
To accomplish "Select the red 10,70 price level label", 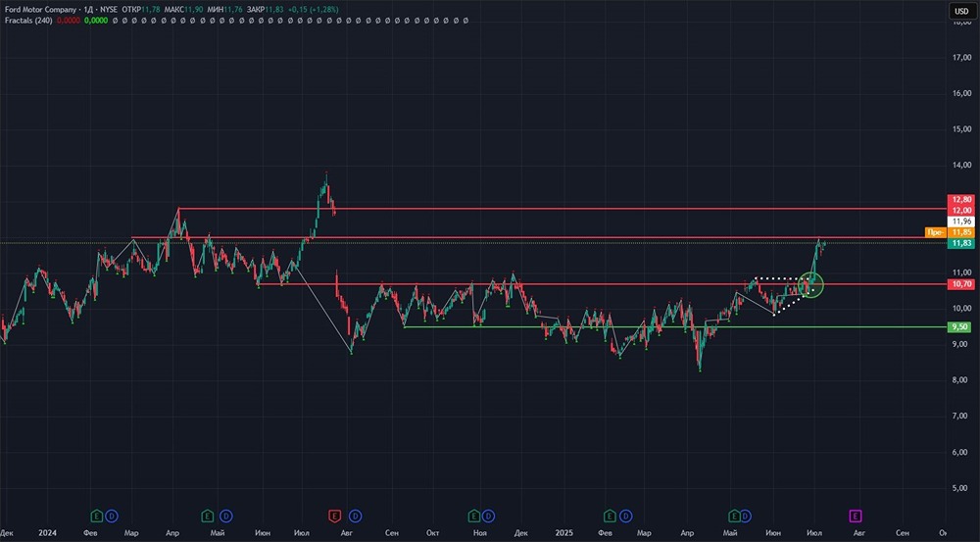I will 960,284.
